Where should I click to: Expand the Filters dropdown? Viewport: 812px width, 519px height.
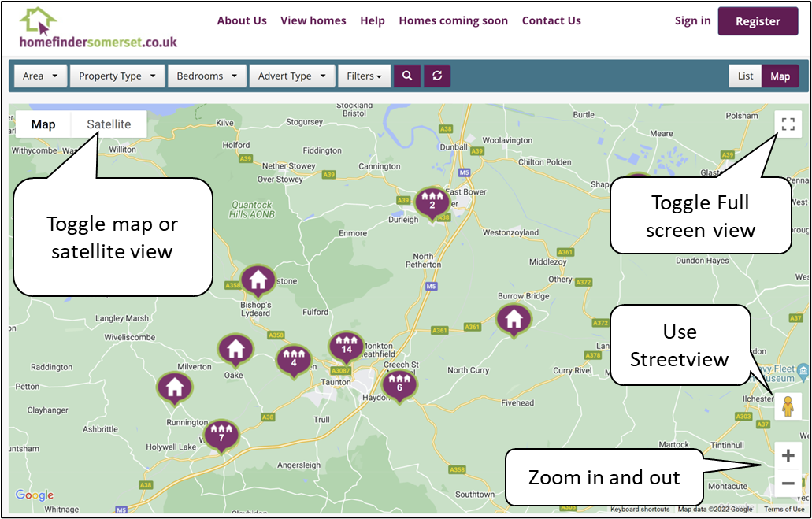click(x=364, y=76)
